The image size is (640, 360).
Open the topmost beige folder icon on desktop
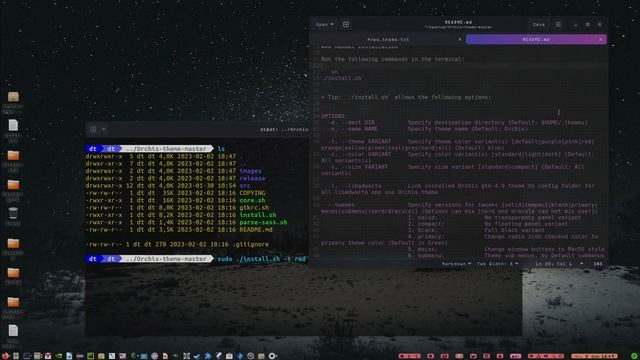coord(13,97)
